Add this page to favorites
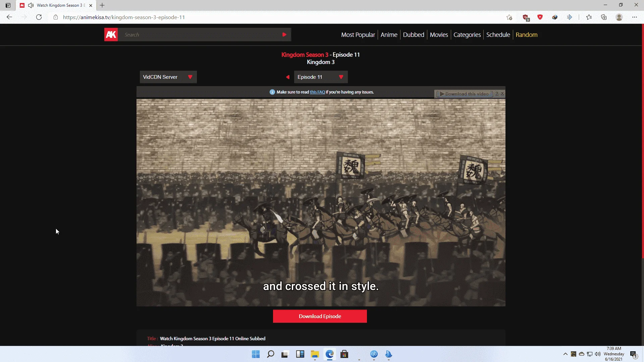This screenshot has height=362, width=644. [x=509, y=17]
